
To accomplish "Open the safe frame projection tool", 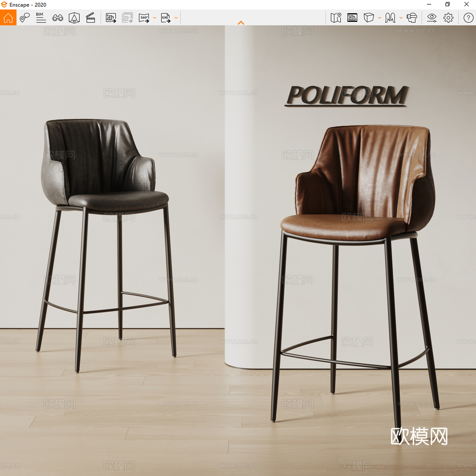I will click(74, 18).
